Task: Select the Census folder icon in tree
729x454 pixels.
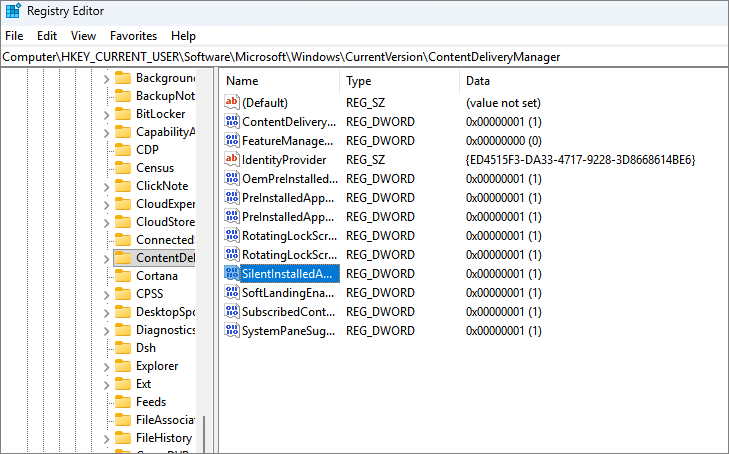Action: [x=123, y=168]
